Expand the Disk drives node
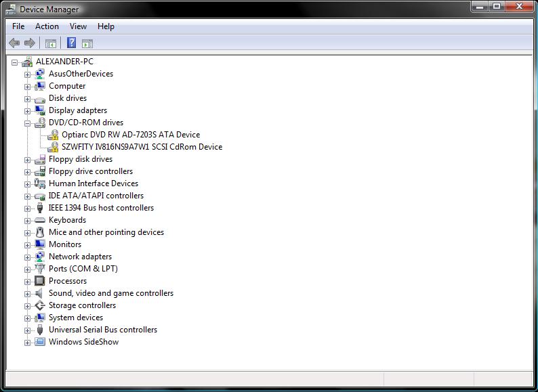Image resolution: width=538 pixels, height=392 pixels. pyautogui.click(x=28, y=99)
